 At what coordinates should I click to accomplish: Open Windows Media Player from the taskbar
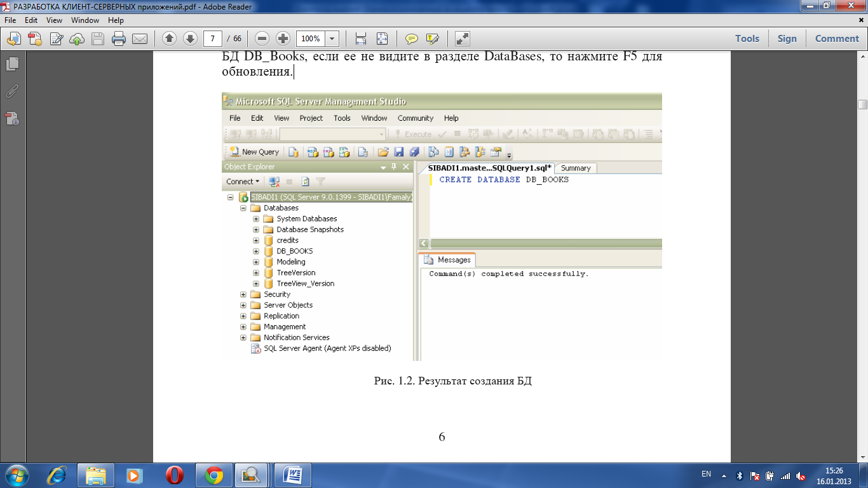(x=134, y=475)
